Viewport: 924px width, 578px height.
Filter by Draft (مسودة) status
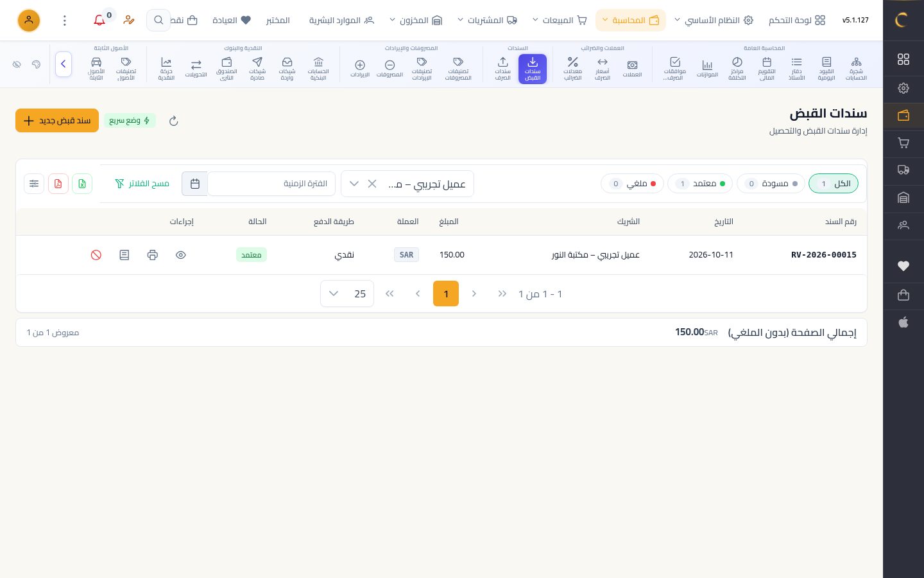(771, 184)
